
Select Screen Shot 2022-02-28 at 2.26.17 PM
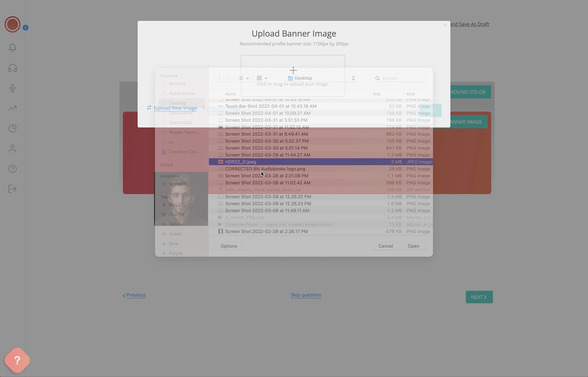321,231
